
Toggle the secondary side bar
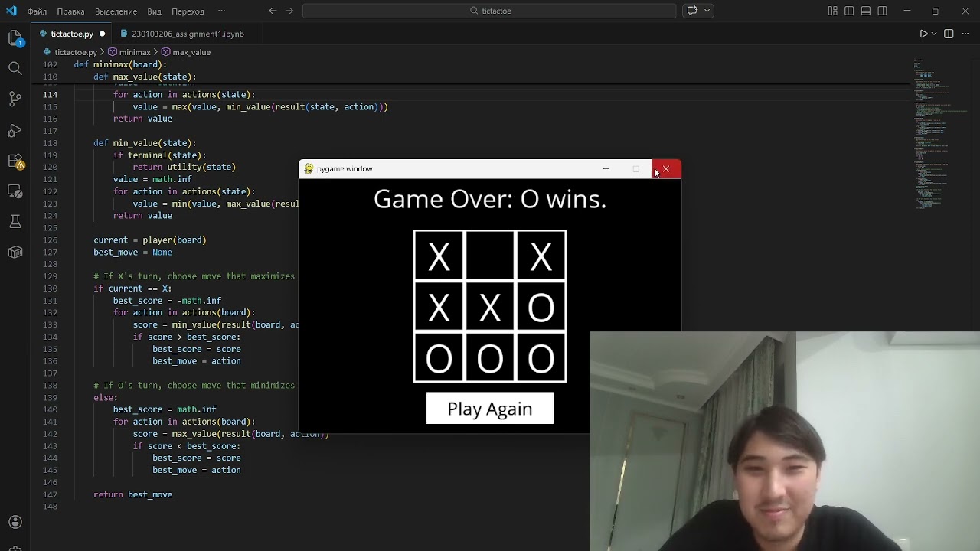(883, 11)
